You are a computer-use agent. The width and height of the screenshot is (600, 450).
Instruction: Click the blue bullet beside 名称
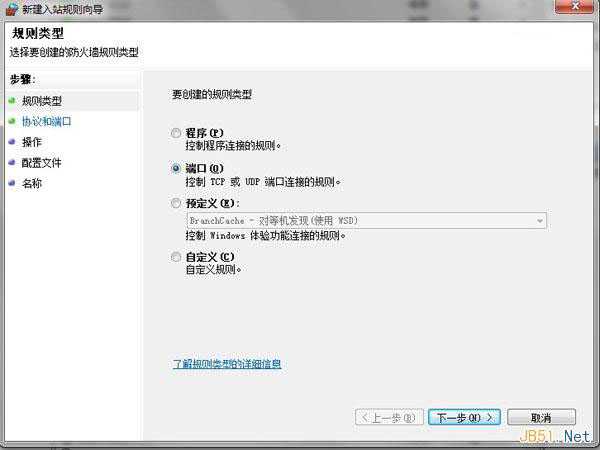(12, 183)
